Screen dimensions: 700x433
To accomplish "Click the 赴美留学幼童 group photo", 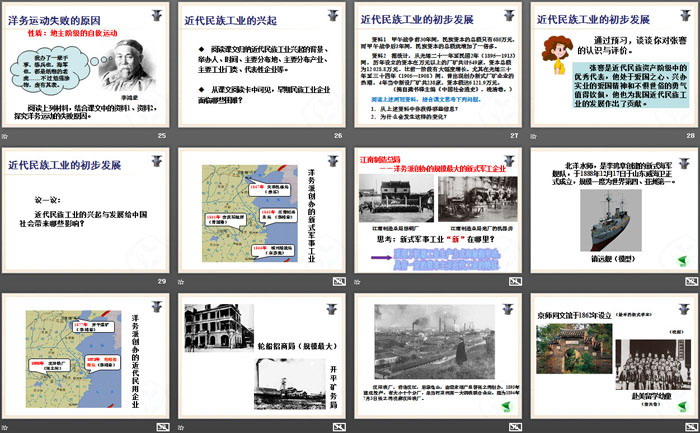I will [x=653, y=365].
